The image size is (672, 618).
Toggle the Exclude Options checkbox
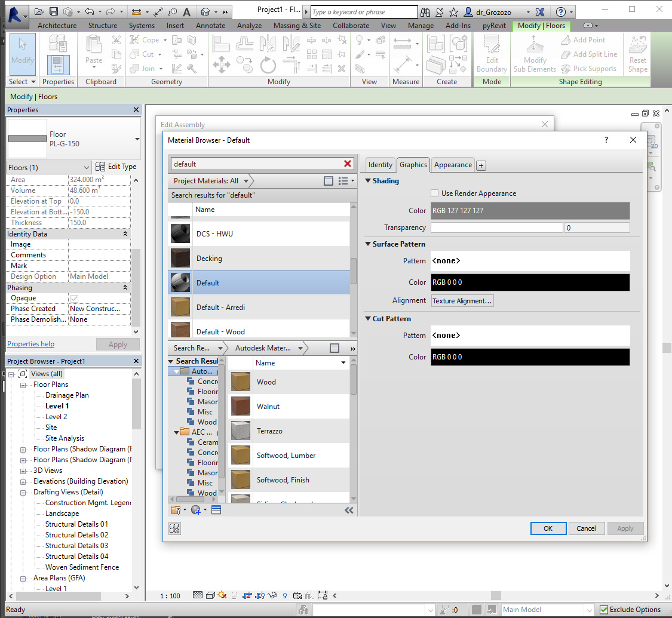point(604,610)
